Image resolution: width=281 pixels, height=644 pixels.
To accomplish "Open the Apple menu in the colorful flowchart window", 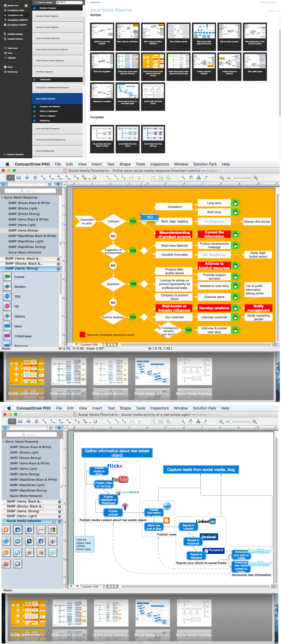I will (x=7, y=164).
